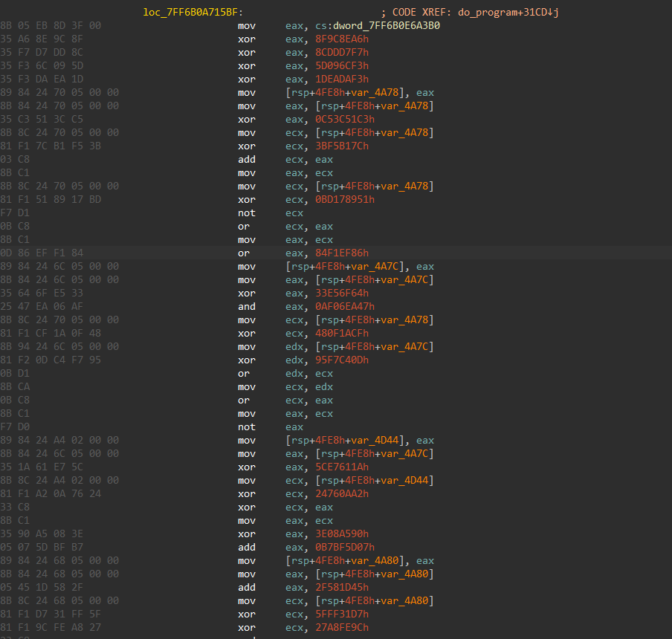Select the 0B7BF5D07h add constant
This screenshot has height=639, width=672.
(346, 548)
